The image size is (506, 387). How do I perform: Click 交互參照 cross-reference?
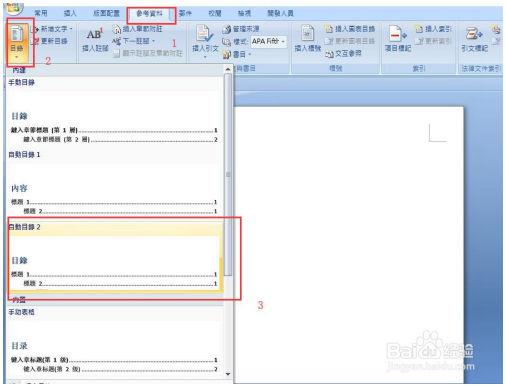point(343,53)
